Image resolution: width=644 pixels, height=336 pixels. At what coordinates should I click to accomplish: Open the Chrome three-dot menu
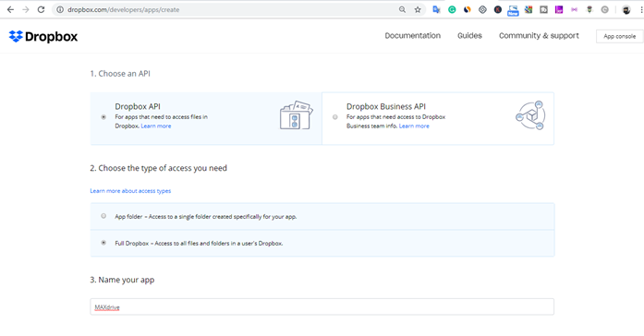pos(641,10)
